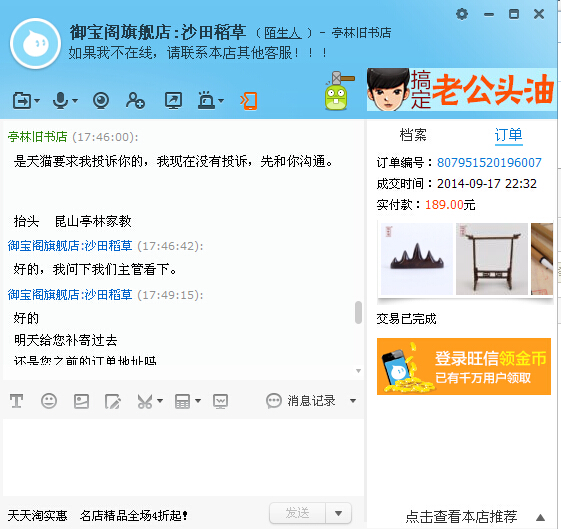Viewport: 561px width, 529px height.
Task: Click the green hammer mascot icon
Action: coord(338,90)
